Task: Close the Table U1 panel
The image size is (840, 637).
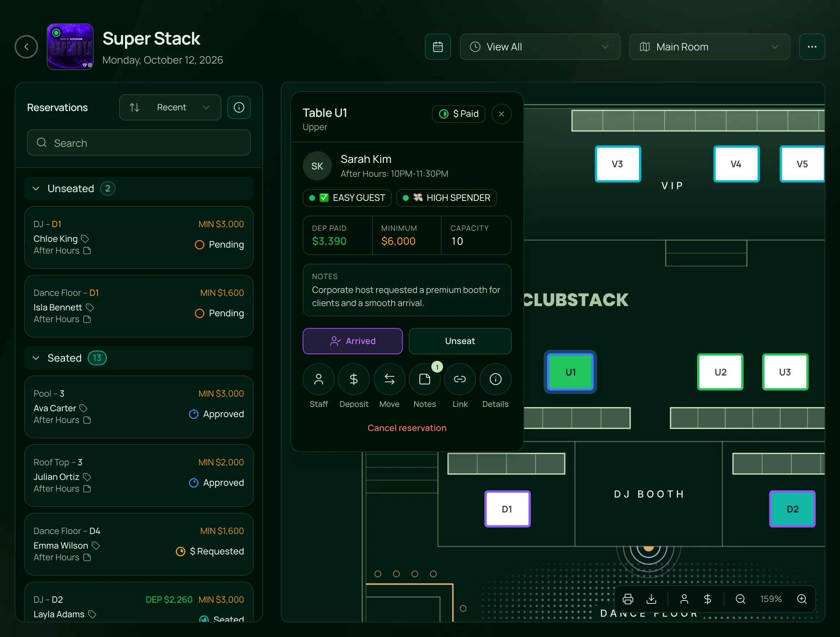Action: [501, 114]
